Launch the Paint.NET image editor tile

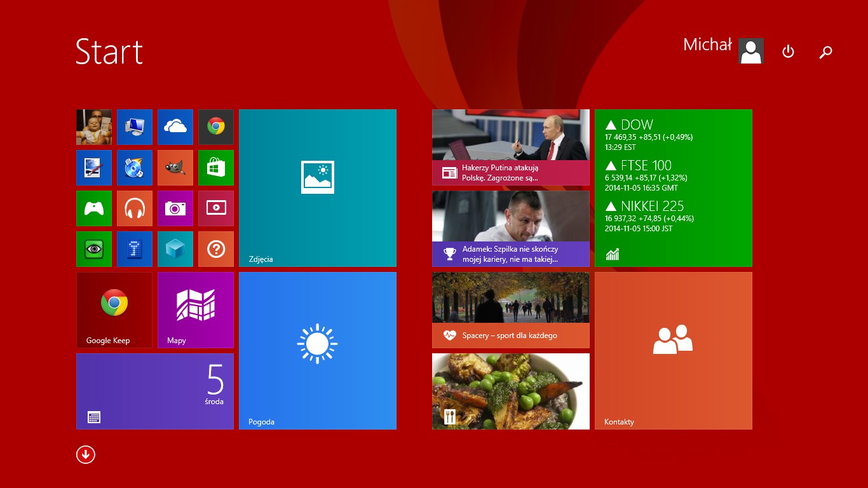tap(94, 168)
